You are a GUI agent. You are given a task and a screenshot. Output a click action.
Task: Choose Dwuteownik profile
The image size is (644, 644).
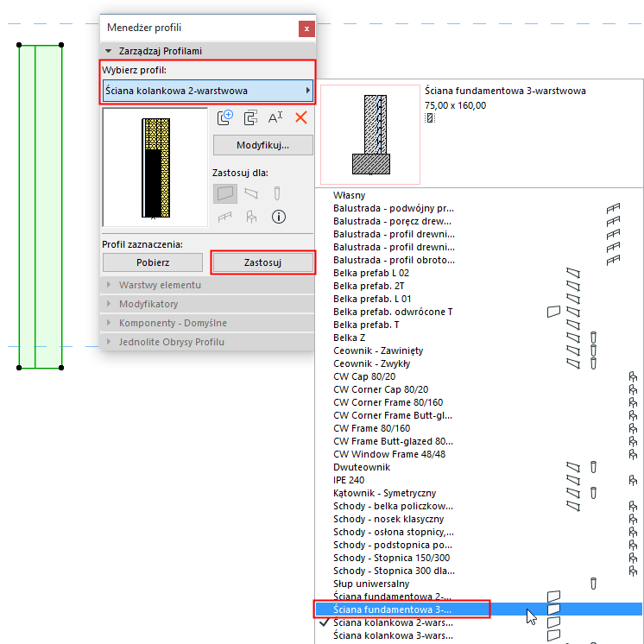click(478, 467)
